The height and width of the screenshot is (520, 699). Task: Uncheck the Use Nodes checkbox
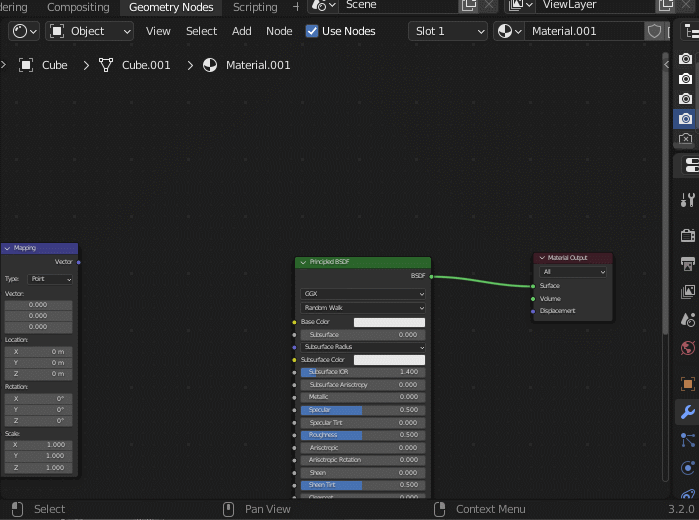[312, 31]
